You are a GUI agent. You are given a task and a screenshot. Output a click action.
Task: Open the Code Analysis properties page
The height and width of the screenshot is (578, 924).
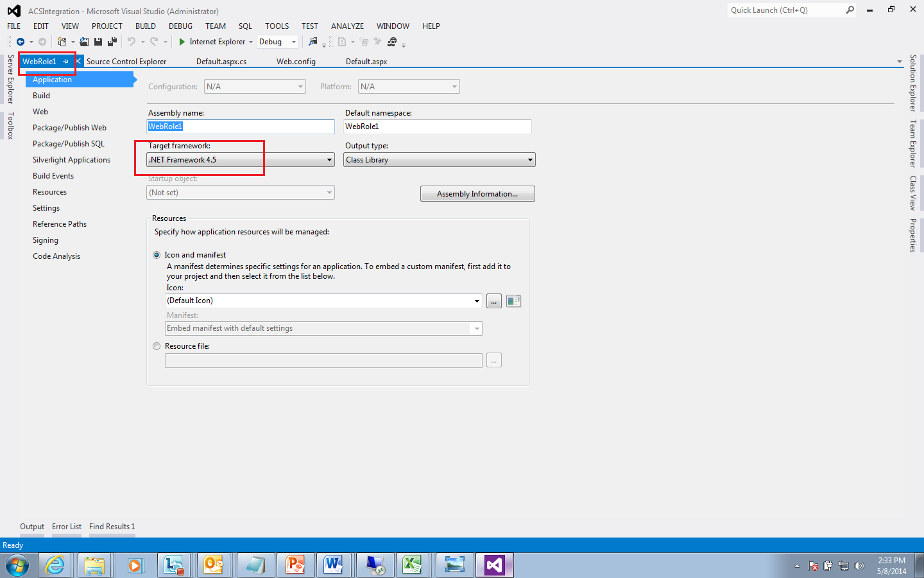[56, 256]
